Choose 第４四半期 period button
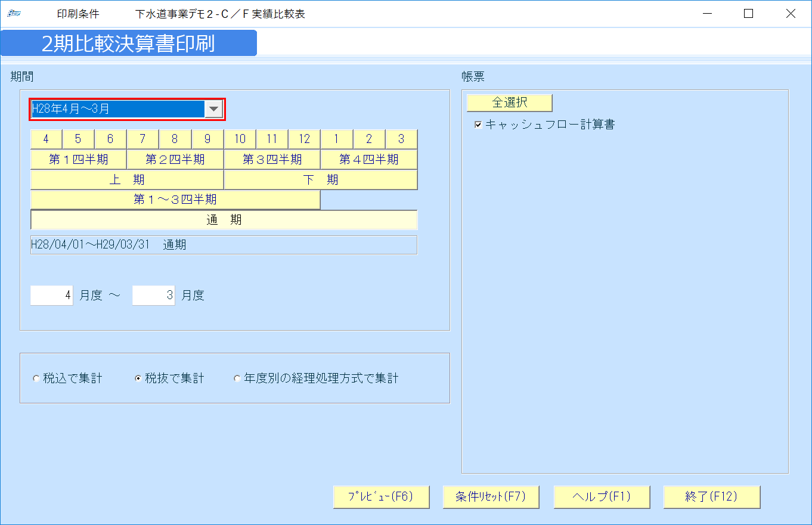Viewport: 812px width, 525px height. [369, 159]
